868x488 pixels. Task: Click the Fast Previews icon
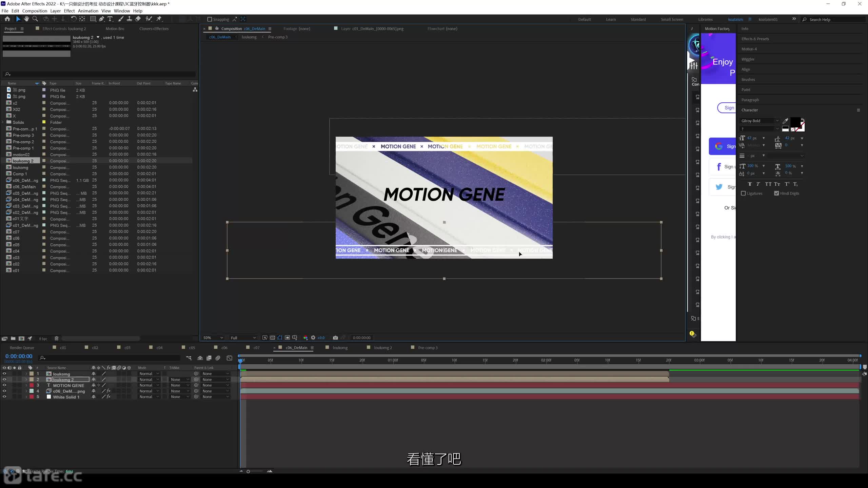pyautogui.click(x=265, y=338)
